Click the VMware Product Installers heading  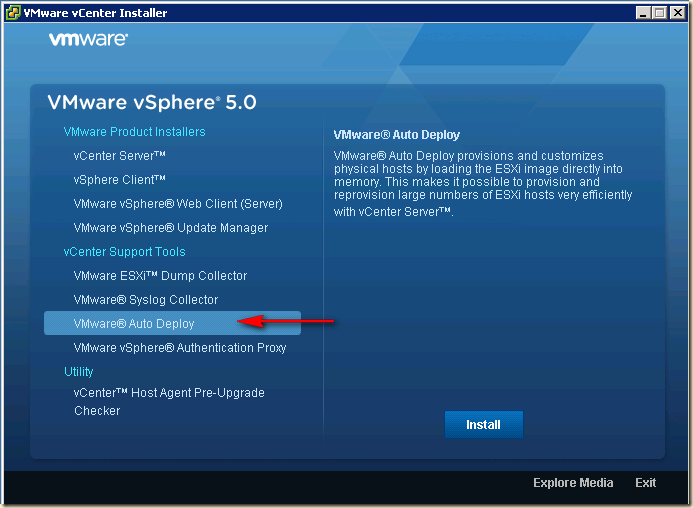tap(134, 132)
